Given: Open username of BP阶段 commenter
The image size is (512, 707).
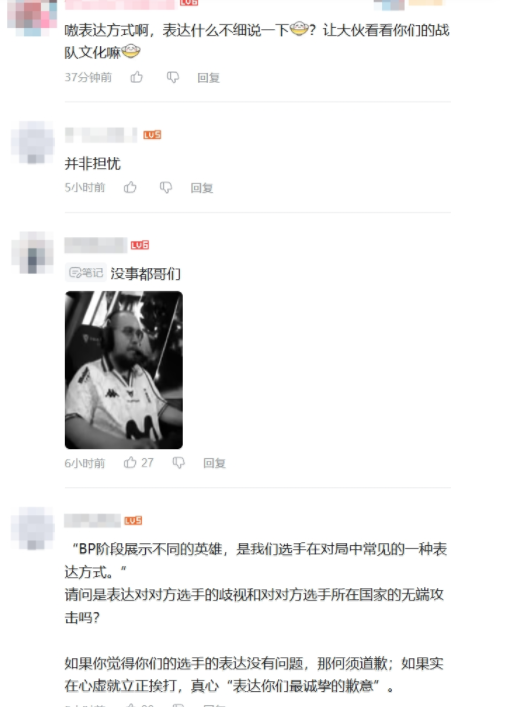Looking at the screenshot, I should click(x=92, y=520).
